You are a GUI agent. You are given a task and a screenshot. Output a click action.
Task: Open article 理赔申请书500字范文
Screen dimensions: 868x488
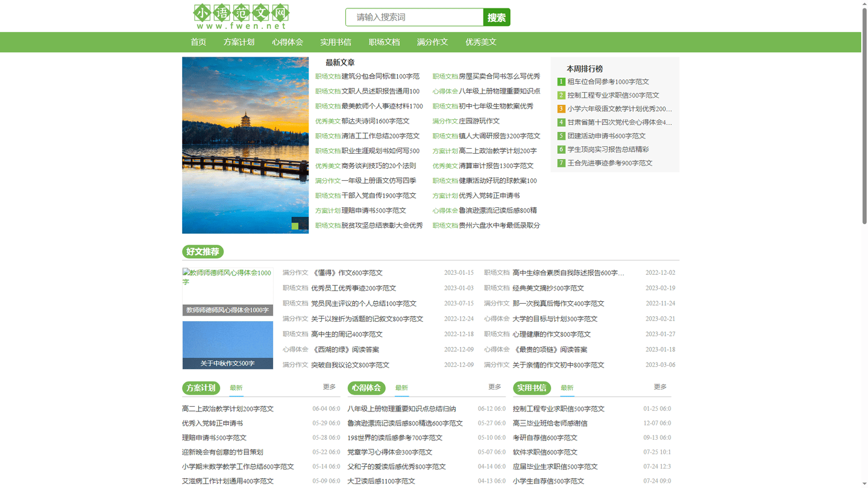374,211
